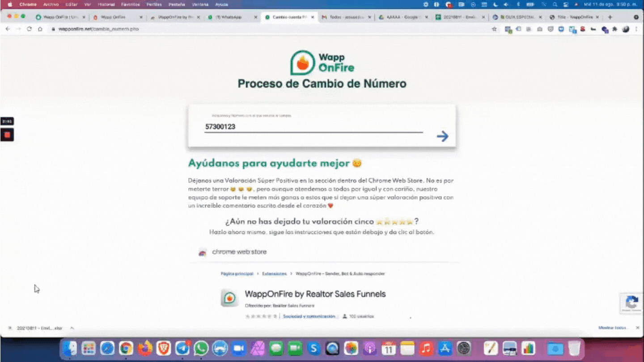Open Firefox from the Dock
This screenshot has width=644, height=362.
tap(145, 348)
